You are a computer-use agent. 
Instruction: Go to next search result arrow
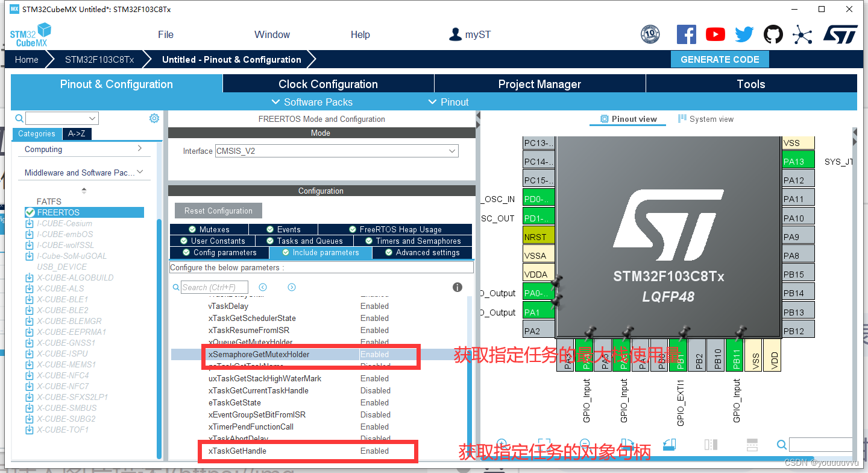(292, 287)
